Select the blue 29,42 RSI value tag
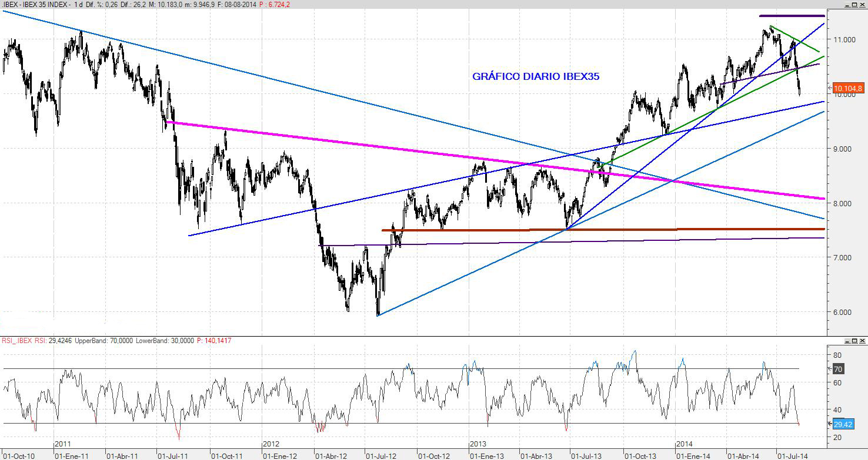 pyautogui.click(x=843, y=424)
